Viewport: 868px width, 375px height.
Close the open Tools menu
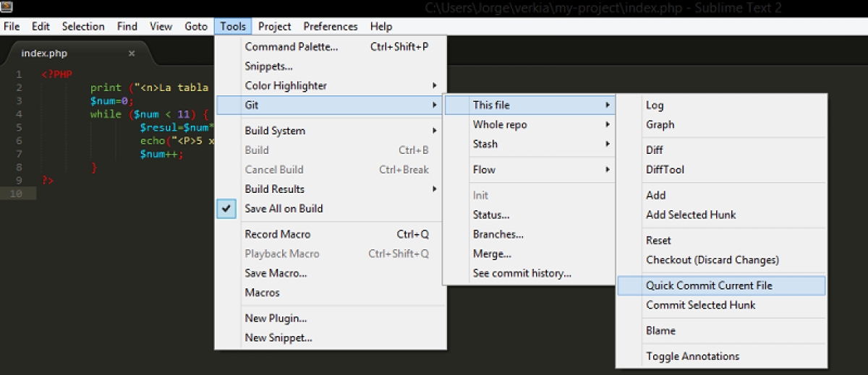pyautogui.click(x=233, y=26)
